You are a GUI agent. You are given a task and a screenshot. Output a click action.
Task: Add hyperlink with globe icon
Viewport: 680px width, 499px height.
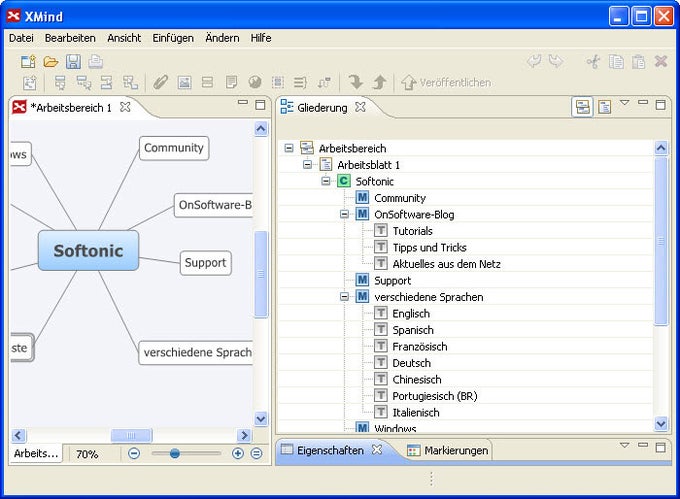click(255, 82)
